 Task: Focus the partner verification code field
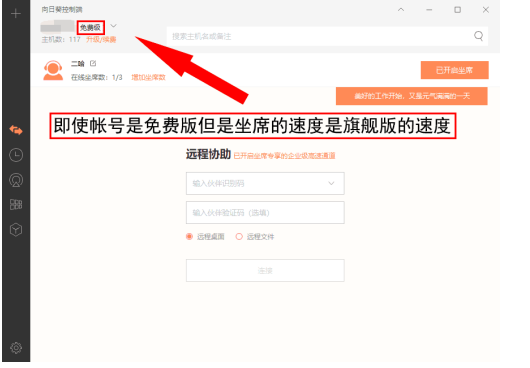pyautogui.click(x=265, y=213)
